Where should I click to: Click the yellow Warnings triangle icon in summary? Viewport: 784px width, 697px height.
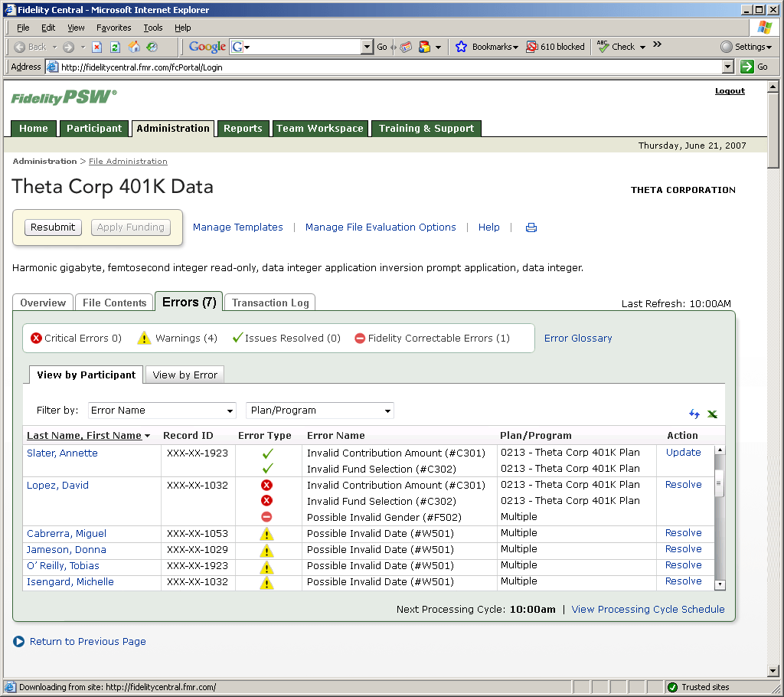(x=144, y=338)
